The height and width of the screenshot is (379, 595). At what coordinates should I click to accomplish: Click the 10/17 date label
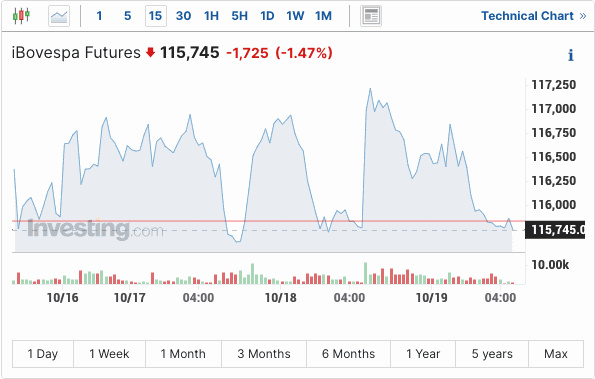tap(130, 298)
